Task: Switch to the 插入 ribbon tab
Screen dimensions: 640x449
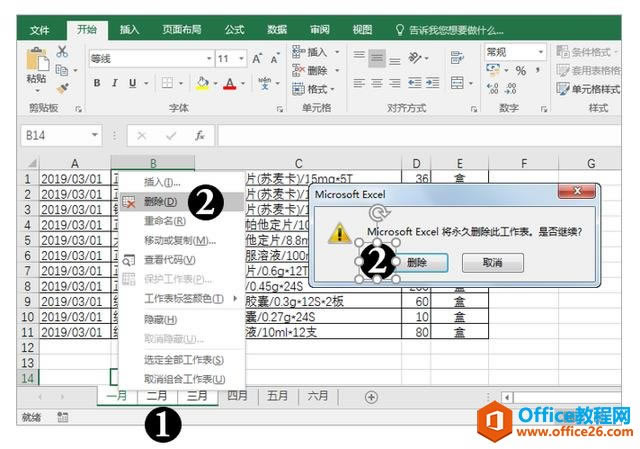Action: (129, 29)
